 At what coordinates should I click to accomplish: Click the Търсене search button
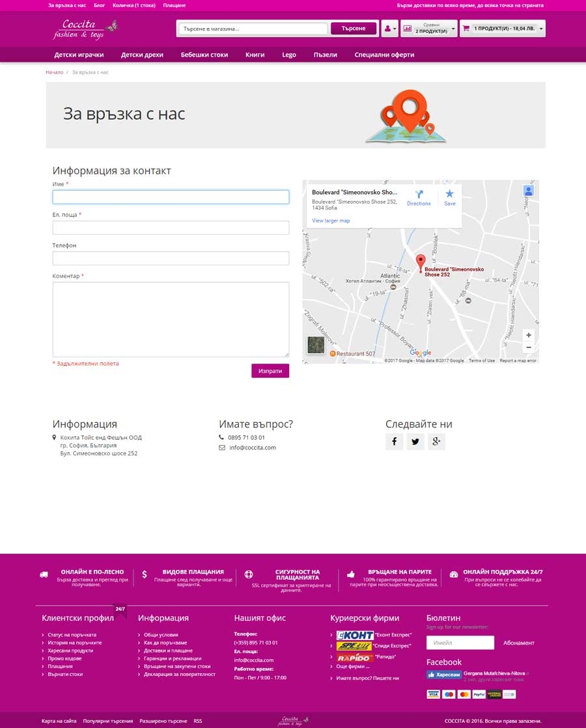click(x=354, y=29)
